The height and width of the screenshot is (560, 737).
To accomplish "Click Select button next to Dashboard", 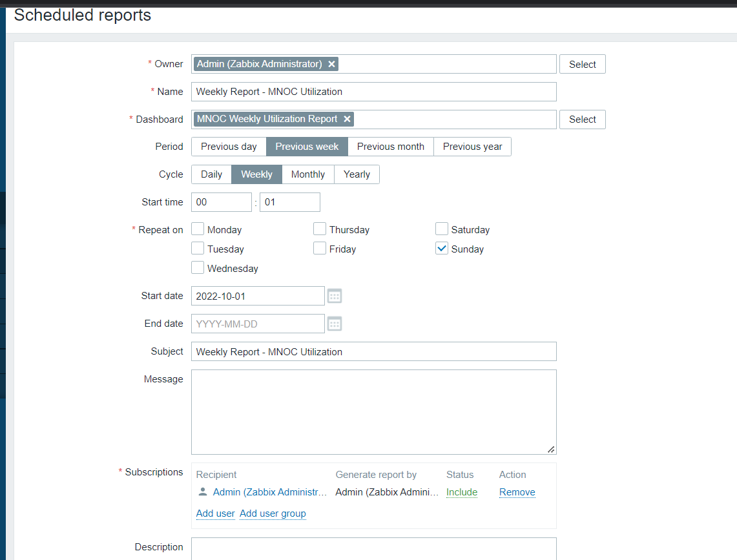I will tap(583, 119).
